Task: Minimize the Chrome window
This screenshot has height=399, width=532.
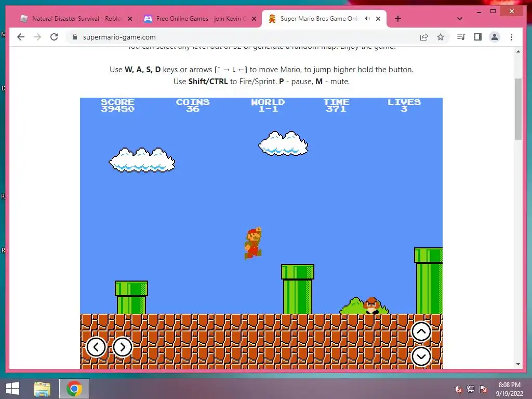Action: [x=478, y=11]
